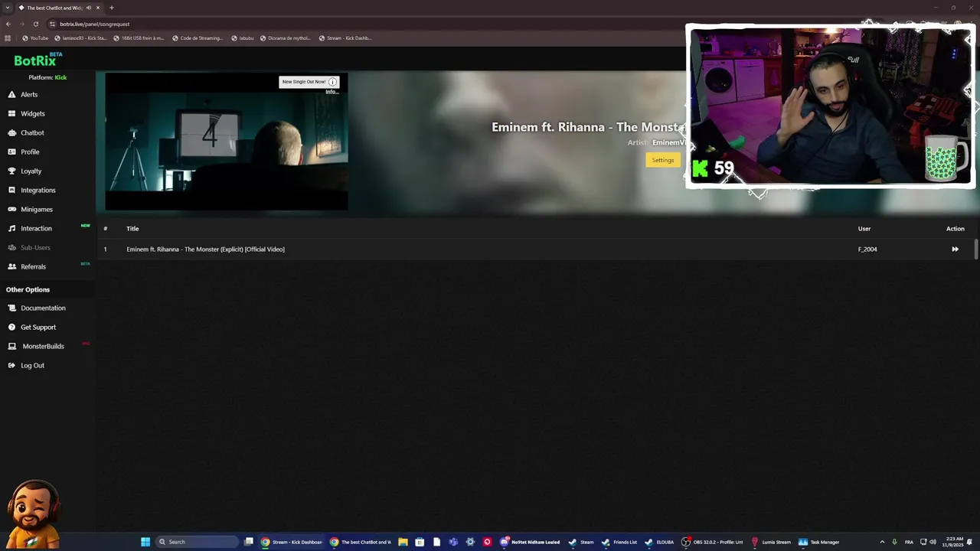Click the User column header
Image resolution: width=980 pixels, height=551 pixels.
pos(864,229)
